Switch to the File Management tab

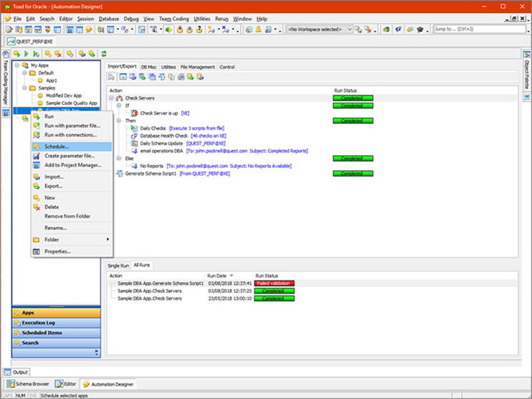(197, 67)
